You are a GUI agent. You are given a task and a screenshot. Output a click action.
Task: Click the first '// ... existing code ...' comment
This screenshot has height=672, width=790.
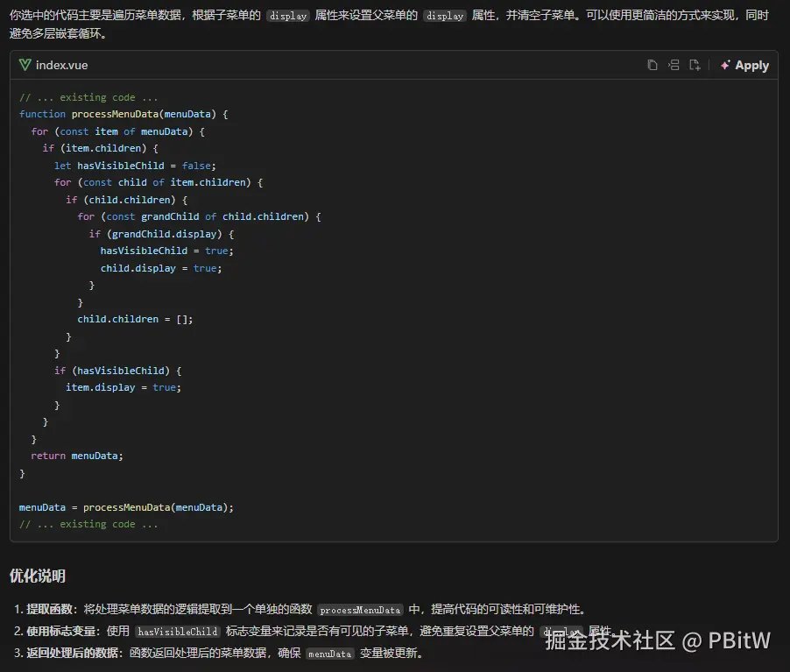88,97
